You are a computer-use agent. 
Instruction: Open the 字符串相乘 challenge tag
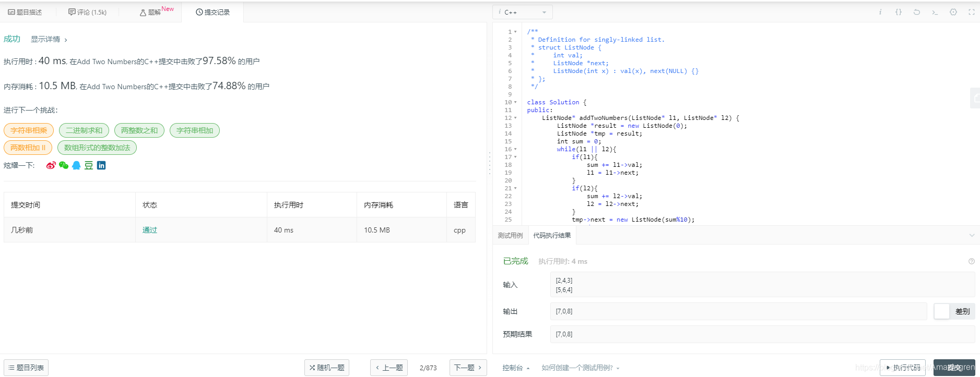pos(29,130)
